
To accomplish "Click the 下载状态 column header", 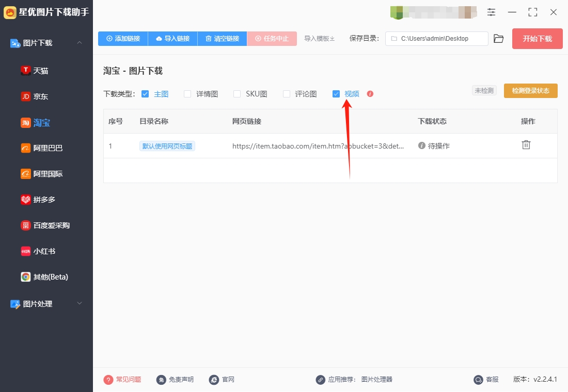I will 432,121.
